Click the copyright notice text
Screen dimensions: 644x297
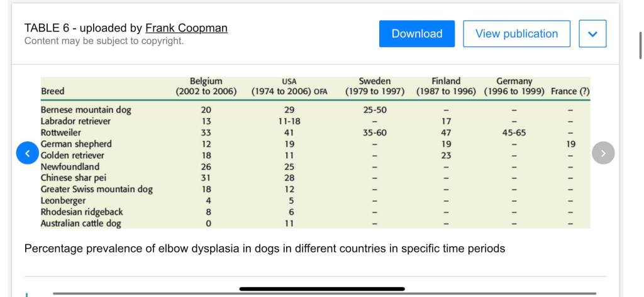coord(104,41)
